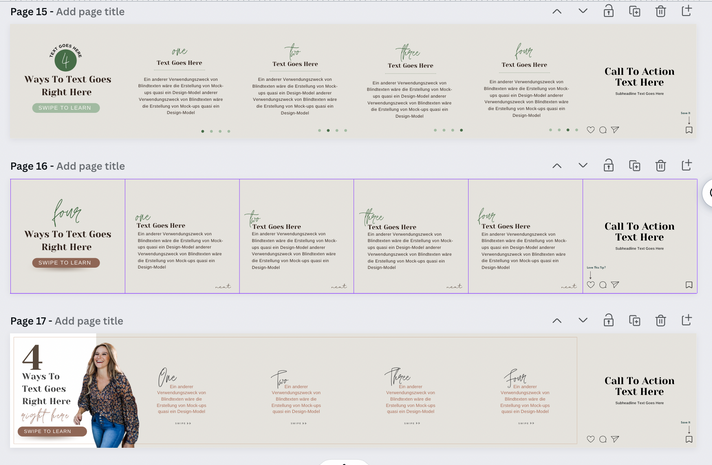Duplicate Page 15
The image size is (712, 465).
pyautogui.click(x=634, y=11)
